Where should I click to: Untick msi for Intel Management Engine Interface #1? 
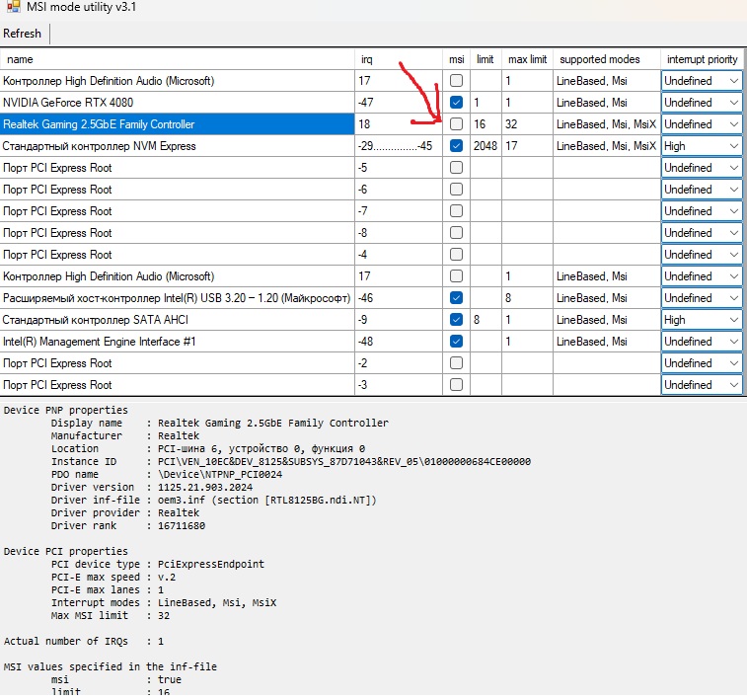(x=456, y=342)
